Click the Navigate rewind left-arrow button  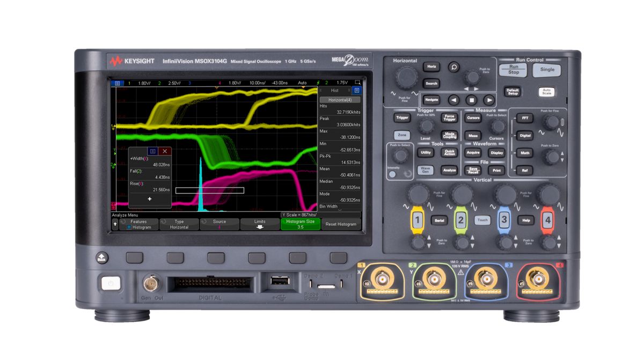pos(453,100)
